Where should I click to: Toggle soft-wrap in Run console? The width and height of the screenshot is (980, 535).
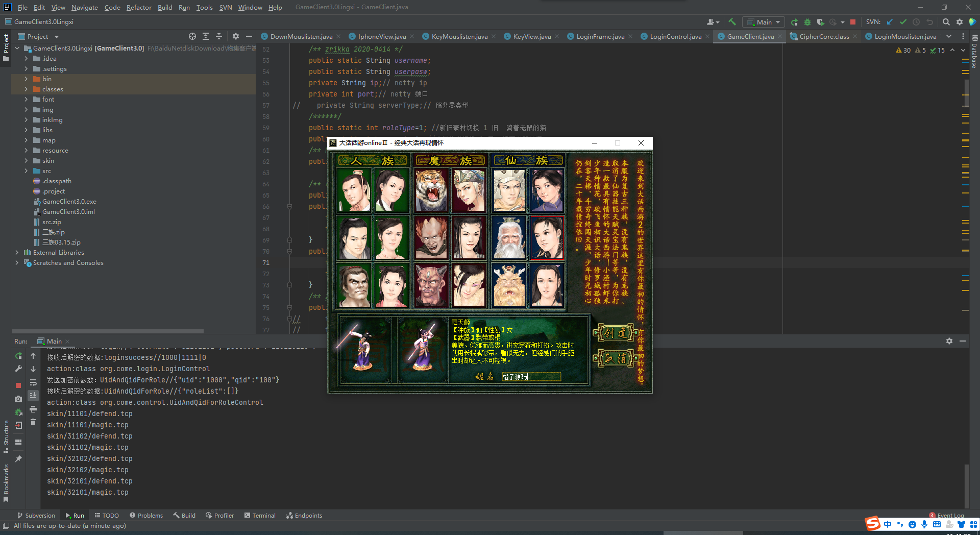coord(33,382)
